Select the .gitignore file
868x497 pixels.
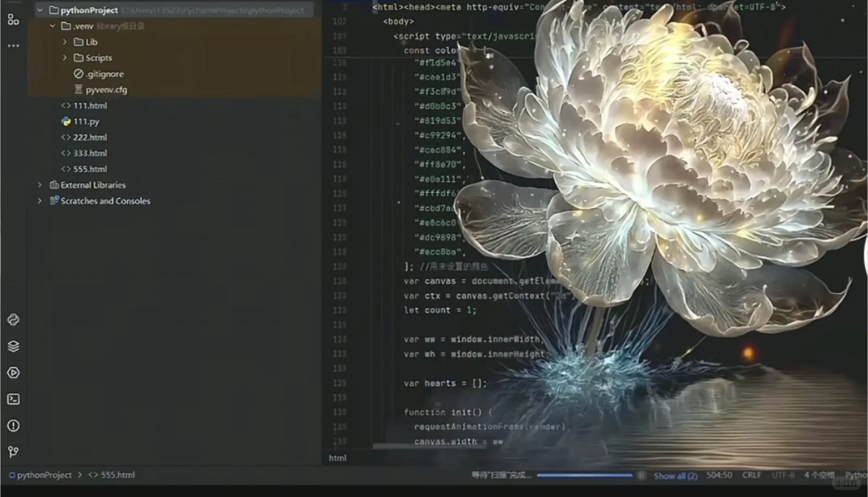click(x=99, y=74)
